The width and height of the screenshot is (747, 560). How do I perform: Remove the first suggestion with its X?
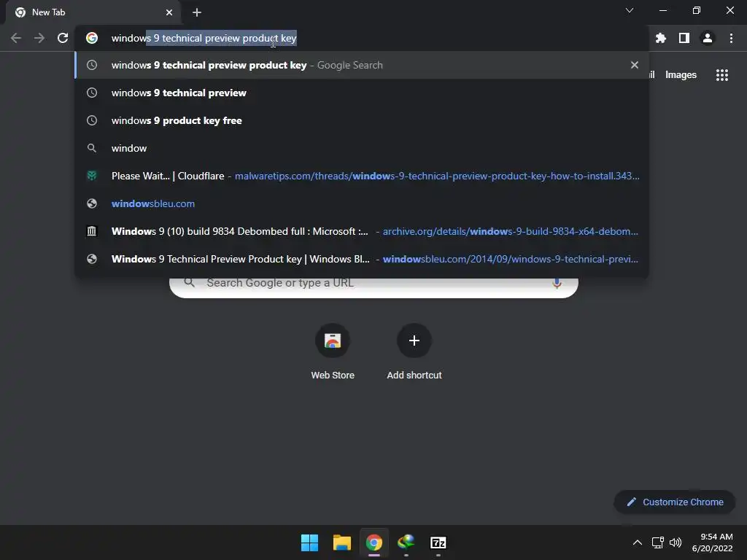click(x=635, y=65)
